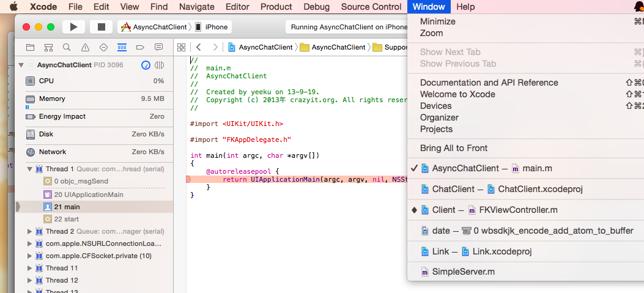Choose the iPhone run destination
Viewport: 644px width, 293px height.
[x=212, y=27]
